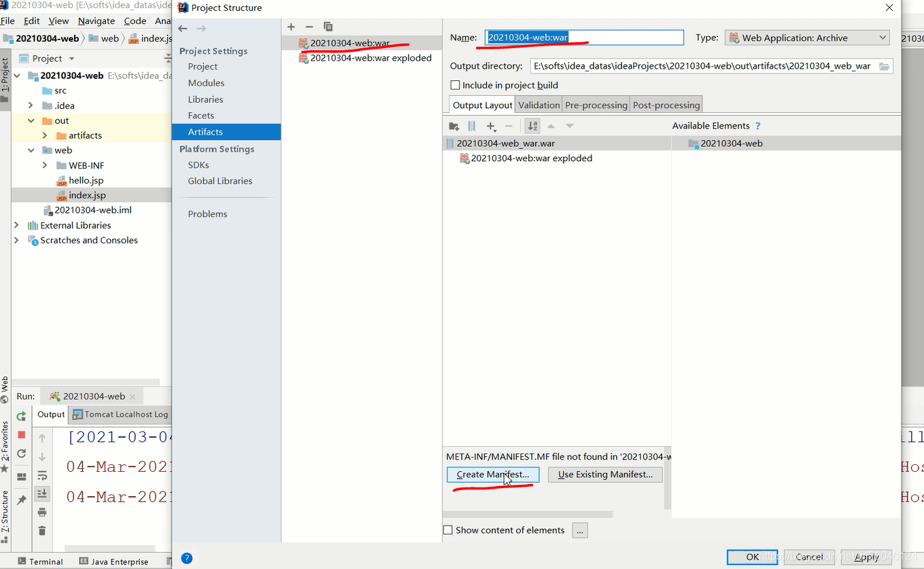Image resolution: width=924 pixels, height=569 pixels.
Task: Click the Apply button
Action: (866, 557)
